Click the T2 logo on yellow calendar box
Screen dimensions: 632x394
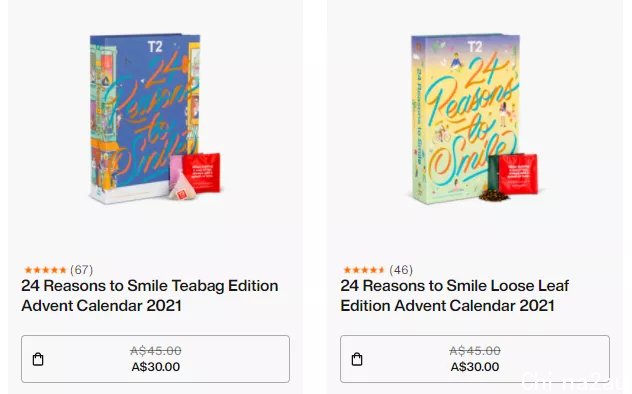(475, 47)
